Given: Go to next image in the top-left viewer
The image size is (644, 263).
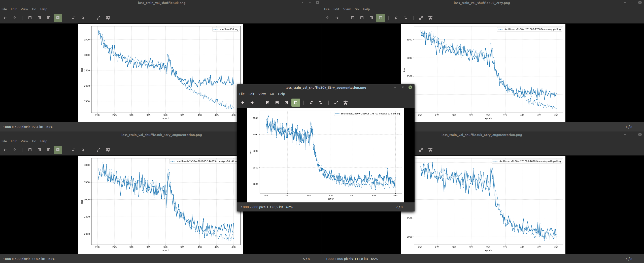Looking at the screenshot, I should pos(14,18).
